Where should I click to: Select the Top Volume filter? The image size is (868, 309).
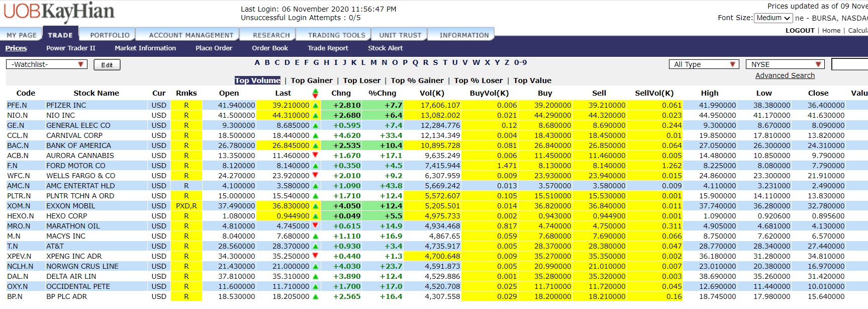[x=257, y=81]
